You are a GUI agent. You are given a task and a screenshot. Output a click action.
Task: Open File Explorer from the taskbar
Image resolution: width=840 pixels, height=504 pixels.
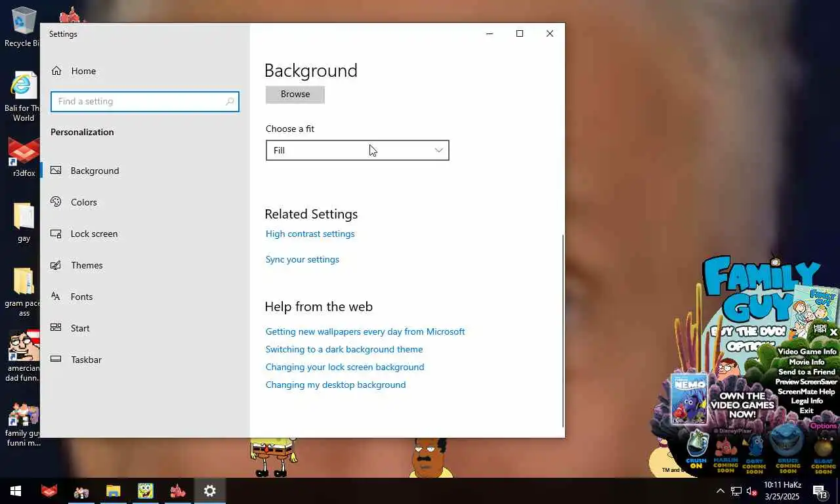tap(113, 491)
